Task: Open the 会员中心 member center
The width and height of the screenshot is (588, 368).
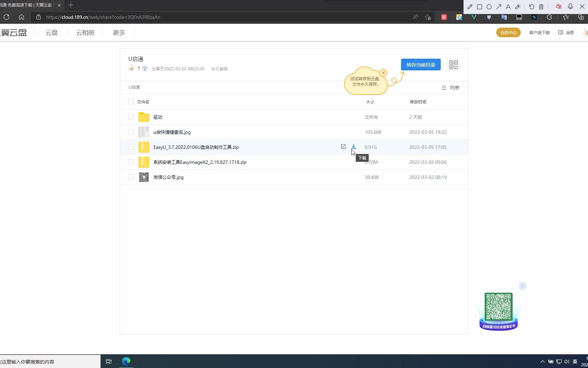Action: tap(508, 32)
